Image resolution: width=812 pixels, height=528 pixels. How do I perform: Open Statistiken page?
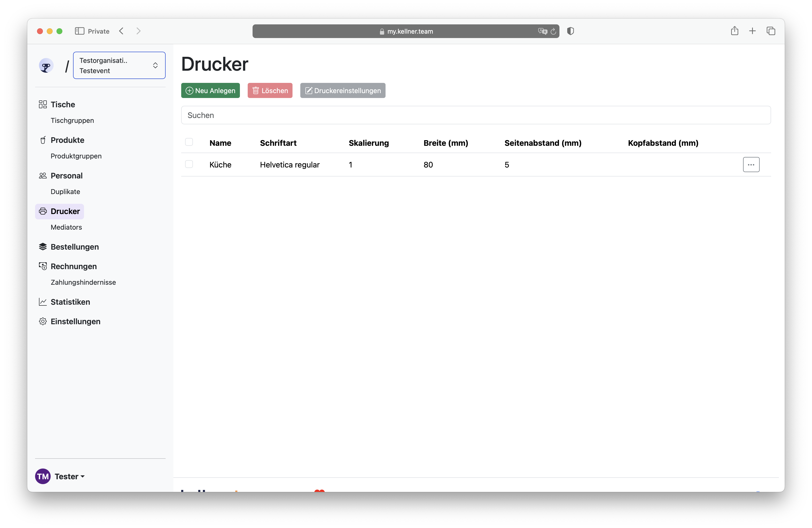point(70,302)
